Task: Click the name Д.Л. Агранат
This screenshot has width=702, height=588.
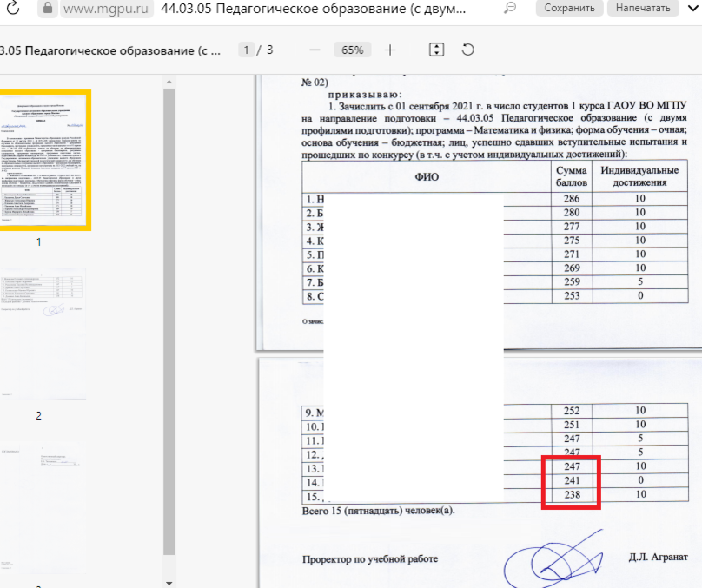Action: (658, 557)
